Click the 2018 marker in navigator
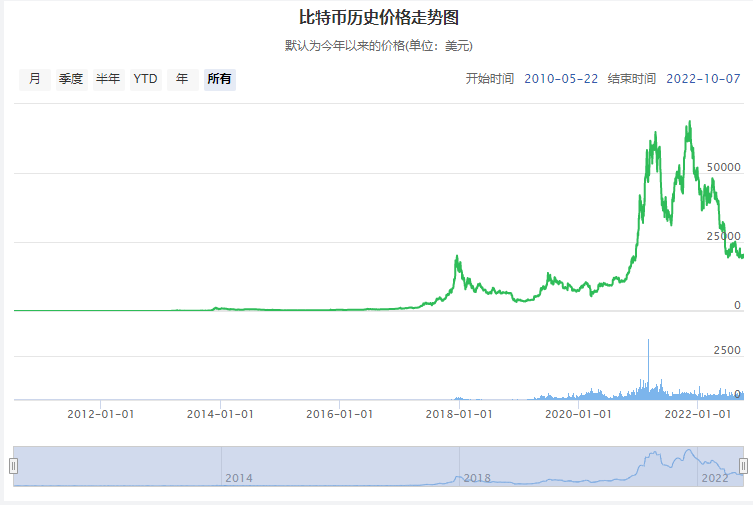 click(x=477, y=478)
